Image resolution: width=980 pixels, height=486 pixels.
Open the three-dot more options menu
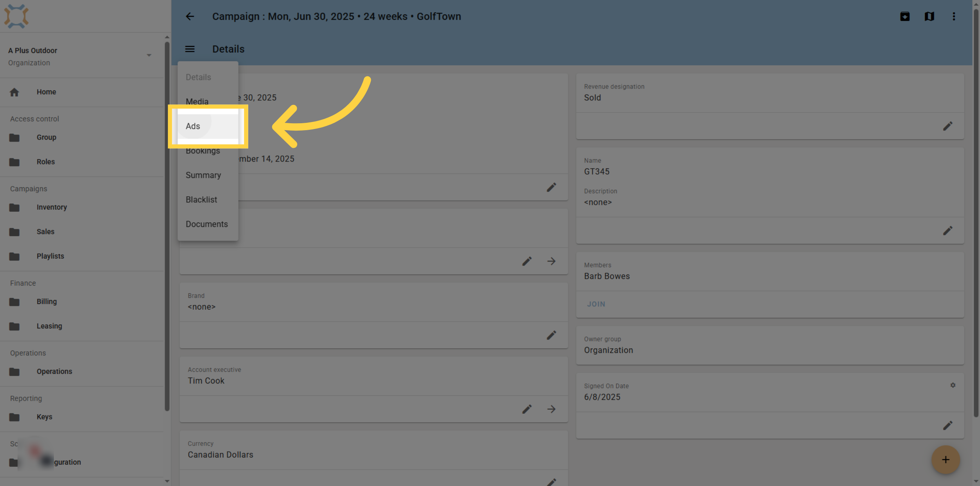click(954, 16)
